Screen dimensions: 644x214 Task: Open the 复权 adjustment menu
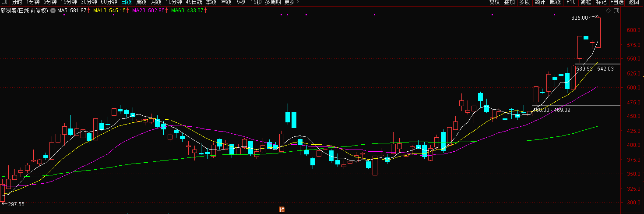[495, 2]
